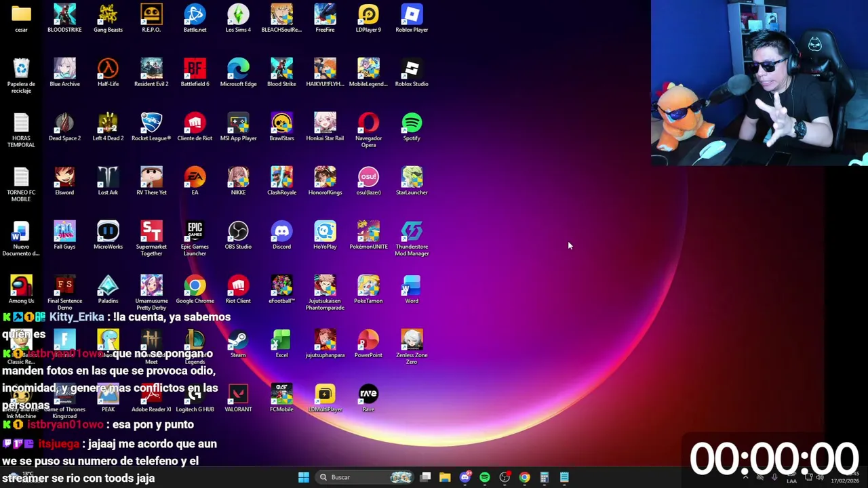Select the FCMobile desktop icon
This screenshot has height=488, width=868.
pos(281,398)
